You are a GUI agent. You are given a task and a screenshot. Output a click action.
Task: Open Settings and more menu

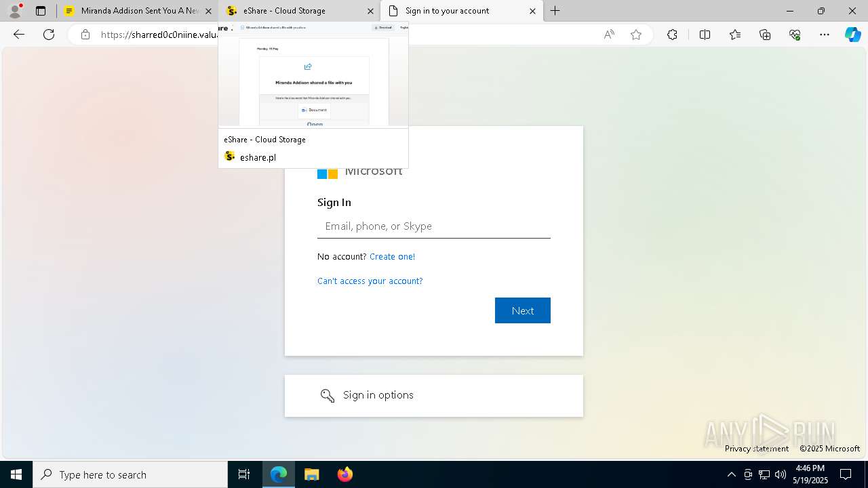coord(825,35)
